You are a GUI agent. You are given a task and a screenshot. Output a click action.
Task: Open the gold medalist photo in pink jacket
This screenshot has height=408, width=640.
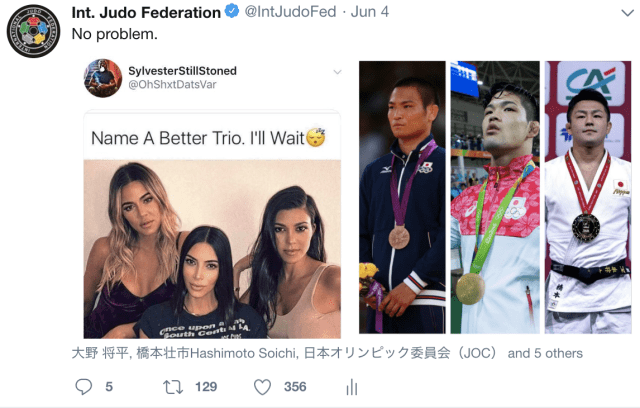[x=495, y=197]
